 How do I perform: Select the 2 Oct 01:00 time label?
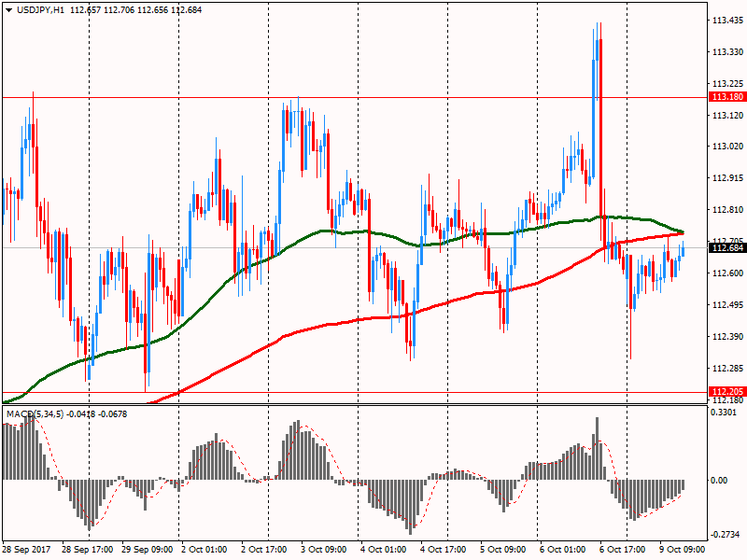(x=204, y=550)
